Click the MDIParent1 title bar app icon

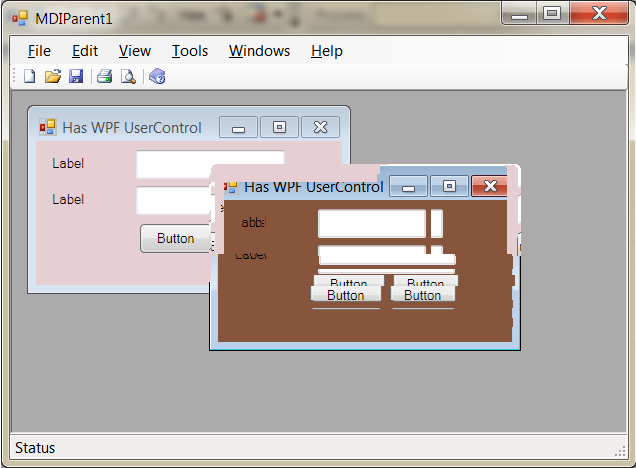point(20,18)
